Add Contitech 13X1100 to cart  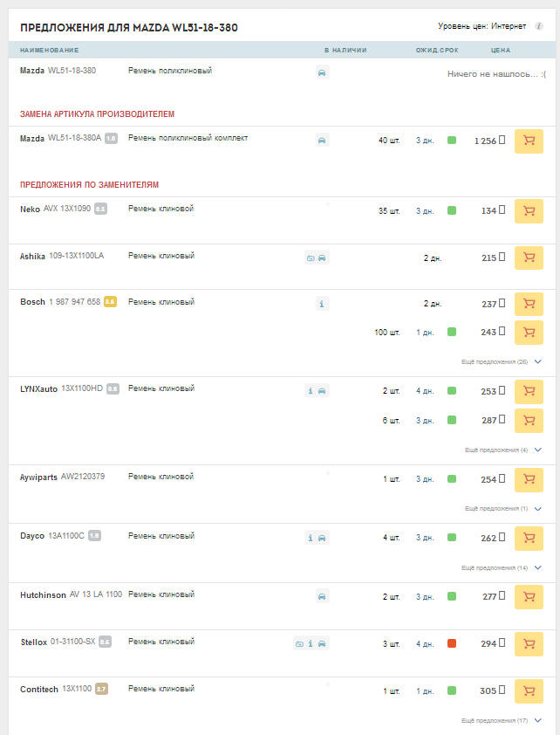[529, 691]
